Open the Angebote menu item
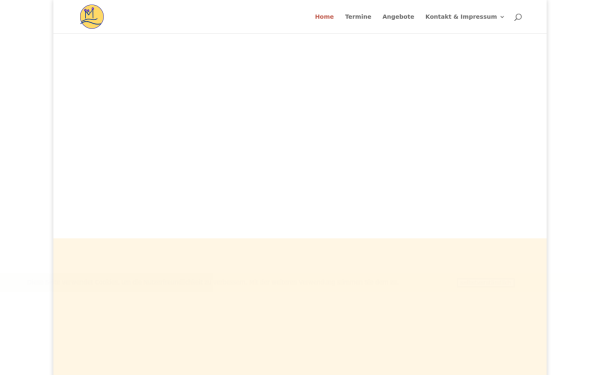This screenshot has width=600, height=375. pyautogui.click(x=398, y=17)
